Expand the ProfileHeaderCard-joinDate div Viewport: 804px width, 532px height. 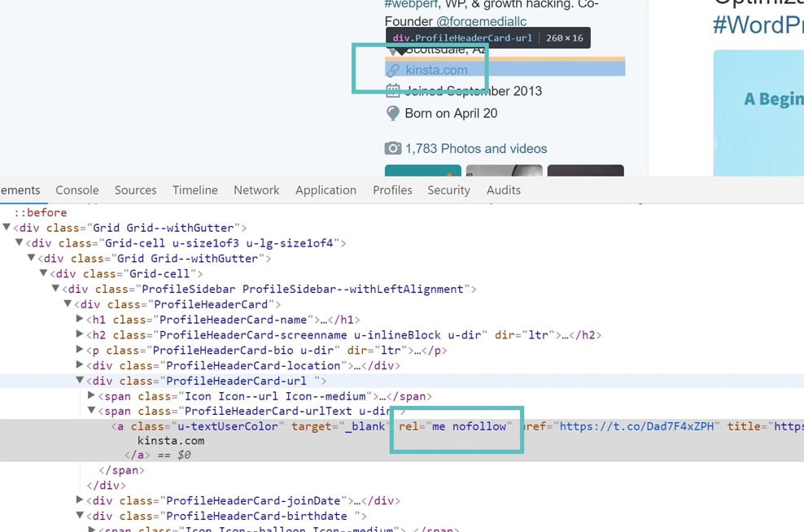coord(80,499)
